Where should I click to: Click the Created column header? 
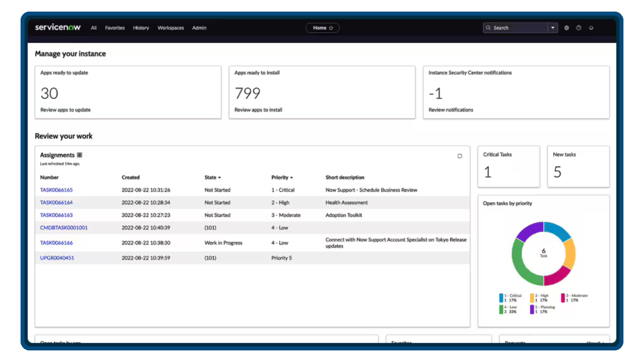point(131,177)
